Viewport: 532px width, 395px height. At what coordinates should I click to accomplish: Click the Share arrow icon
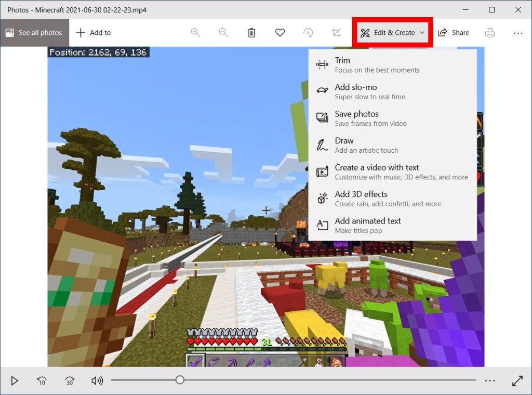click(x=443, y=33)
